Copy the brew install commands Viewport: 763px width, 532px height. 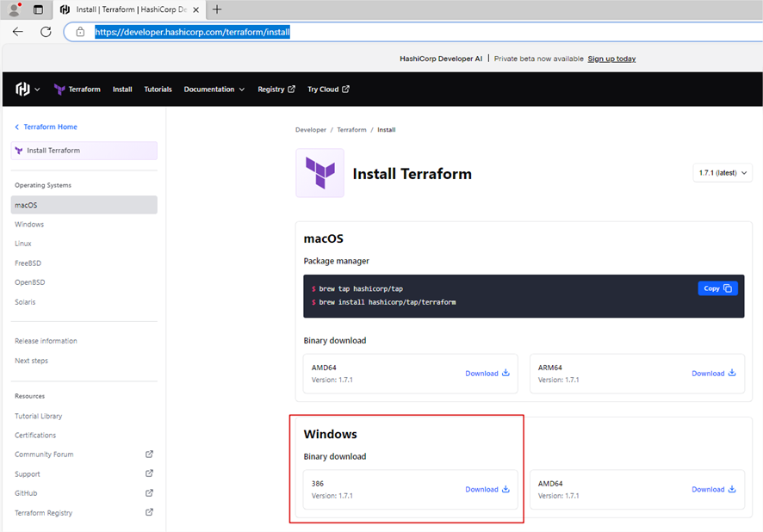(x=717, y=288)
